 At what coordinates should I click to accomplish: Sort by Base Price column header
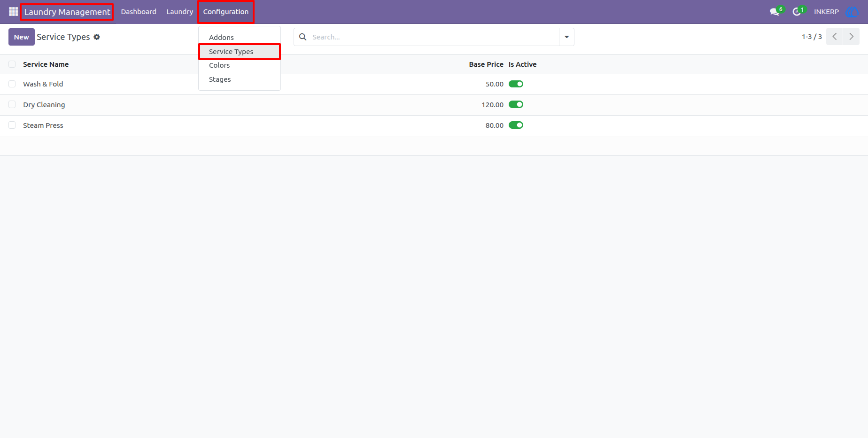486,64
